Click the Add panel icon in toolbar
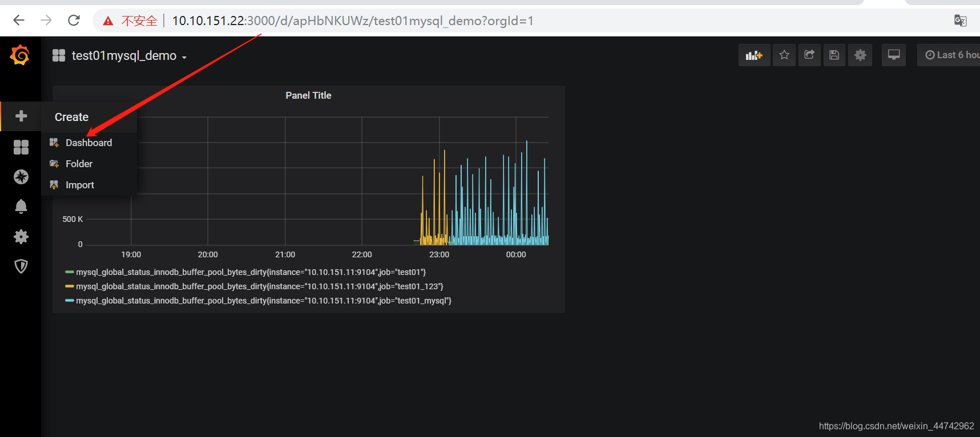 click(754, 55)
